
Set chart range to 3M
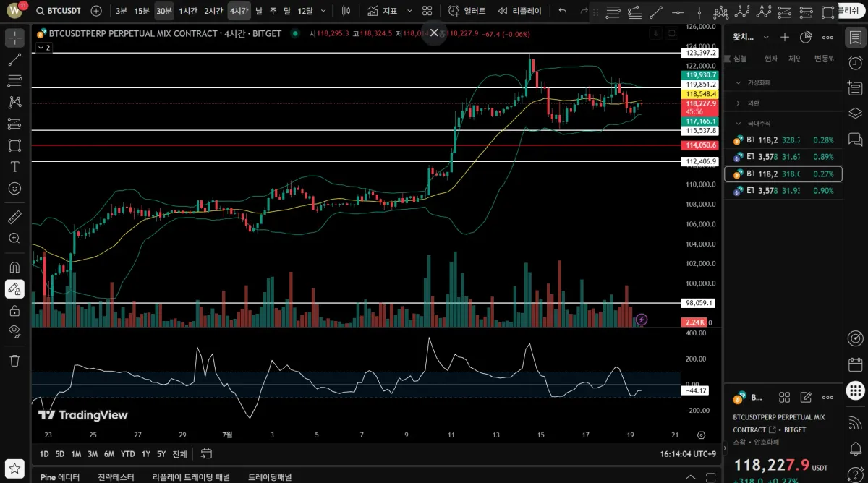pos(93,454)
